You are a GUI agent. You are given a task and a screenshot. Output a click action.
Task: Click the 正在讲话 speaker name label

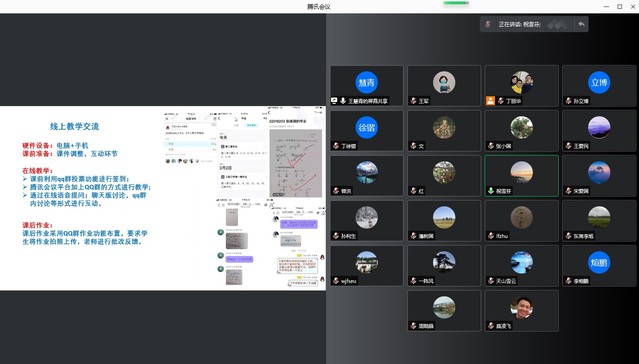point(519,24)
